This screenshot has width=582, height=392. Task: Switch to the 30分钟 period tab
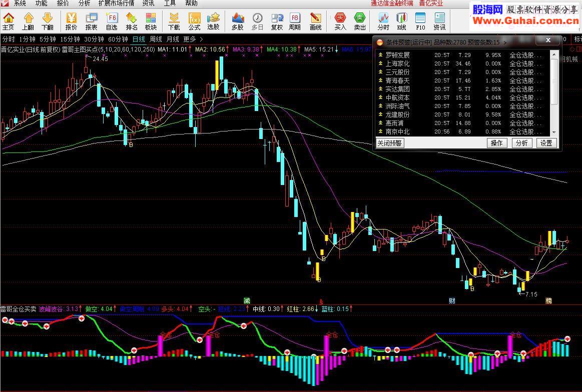[94, 39]
